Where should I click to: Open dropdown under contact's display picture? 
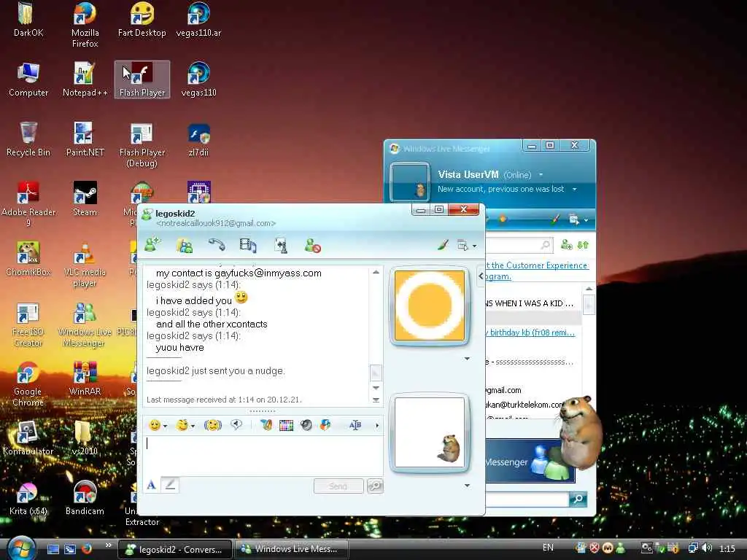(468, 359)
